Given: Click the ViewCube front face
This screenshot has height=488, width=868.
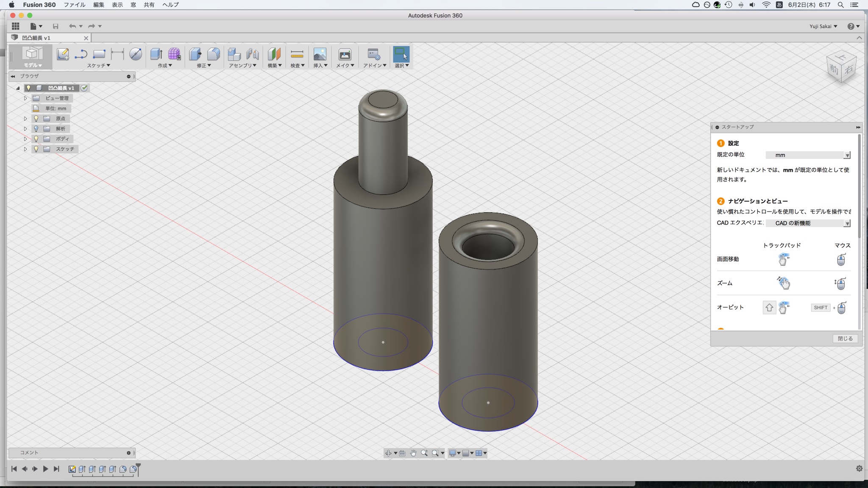Looking at the screenshot, I should [x=835, y=69].
